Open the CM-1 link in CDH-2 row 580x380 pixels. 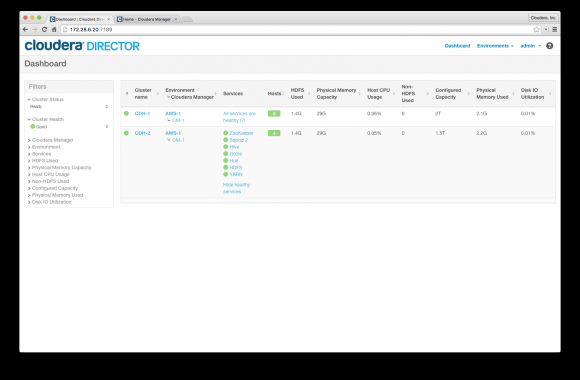178,140
